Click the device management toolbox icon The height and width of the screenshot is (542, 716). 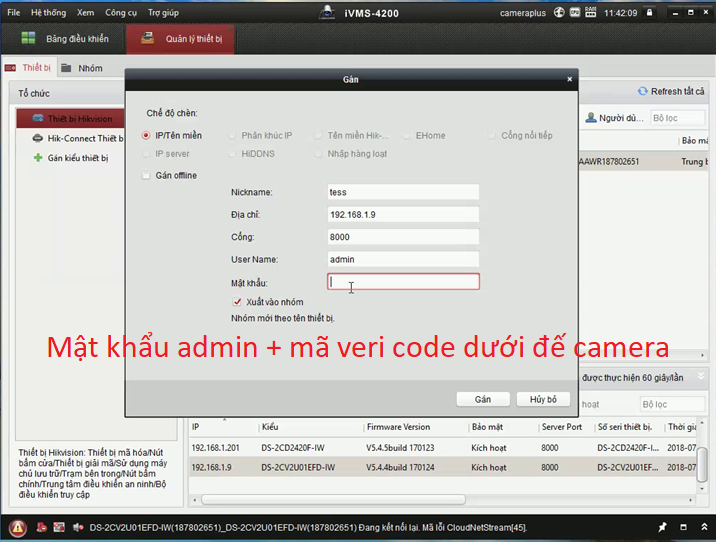(x=147, y=38)
